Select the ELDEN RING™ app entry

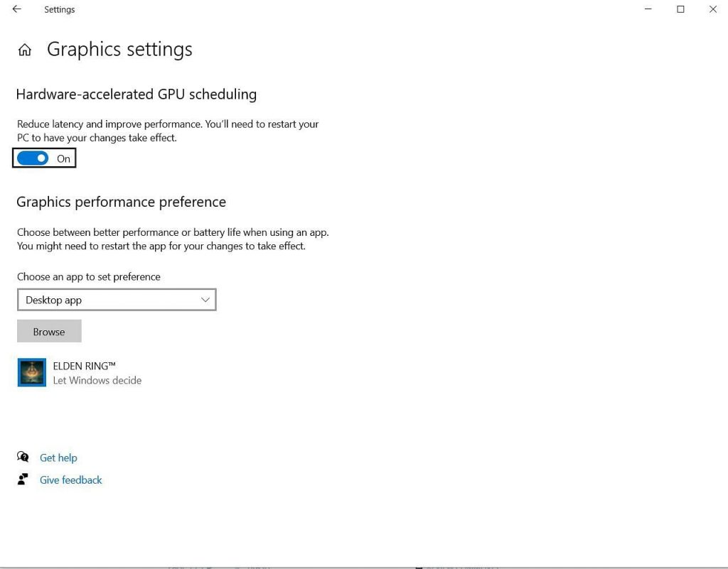[80, 372]
